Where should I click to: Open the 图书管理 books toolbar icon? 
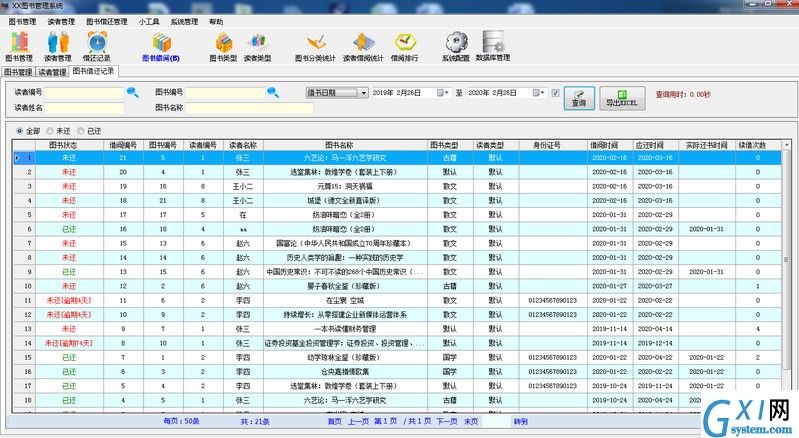pyautogui.click(x=19, y=46)
